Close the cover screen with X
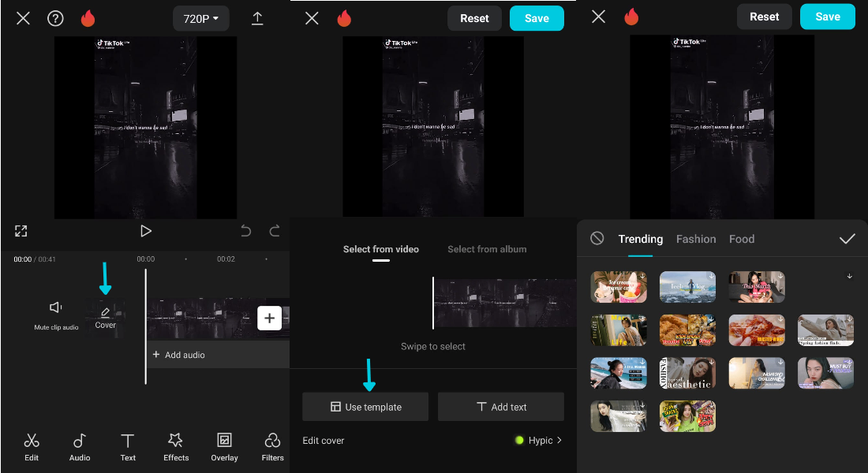This screenshot has width=868, height=473. coord(312,18)
